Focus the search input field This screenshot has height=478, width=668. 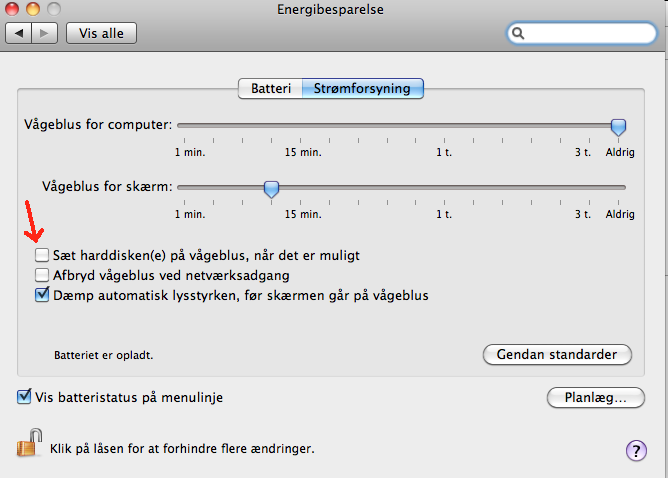coord(582,33)
